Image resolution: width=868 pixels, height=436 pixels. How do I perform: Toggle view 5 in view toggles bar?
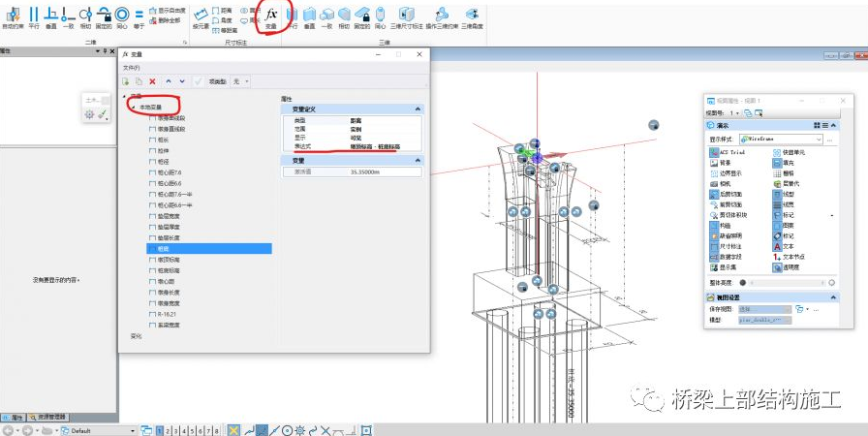tap(192, 430)
